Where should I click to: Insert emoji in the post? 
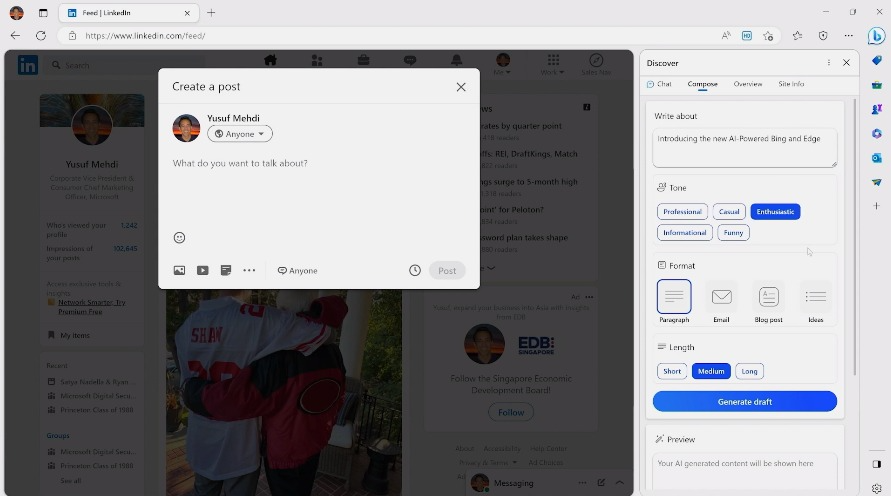(x=179, y=237)
